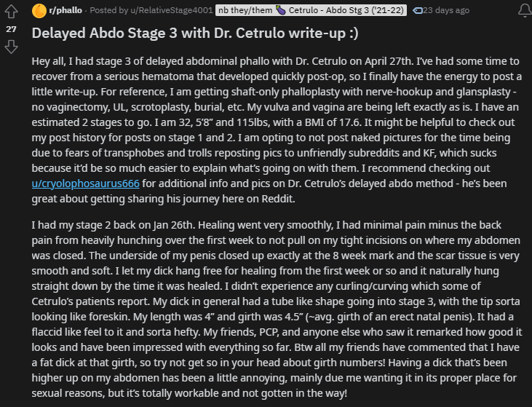This screenshot has height=407, width=532.
Task: Click the "Cetrulo - Abdo Stg 3" flair
Action: coord(358,11)
